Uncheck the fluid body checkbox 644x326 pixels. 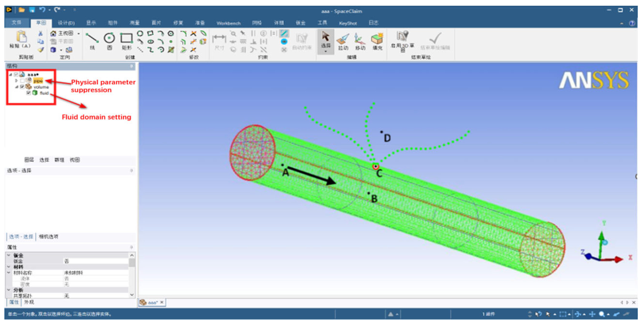[x=28, y=93]
